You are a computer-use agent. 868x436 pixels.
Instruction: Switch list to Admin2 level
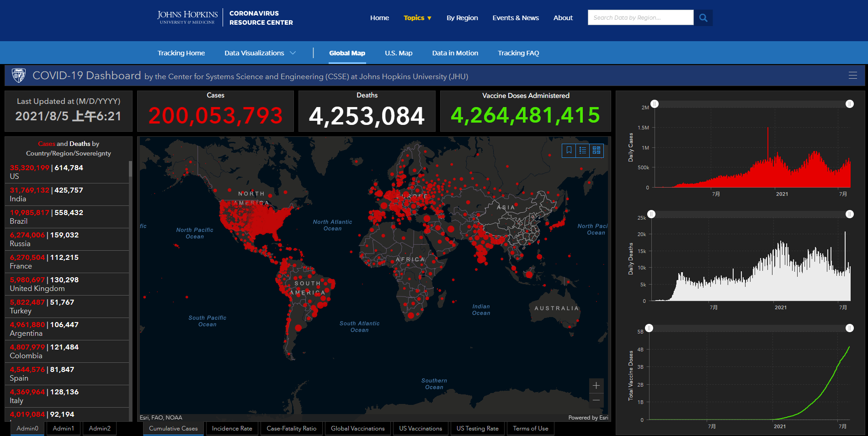pyautogui.click(x=100, y=429)
